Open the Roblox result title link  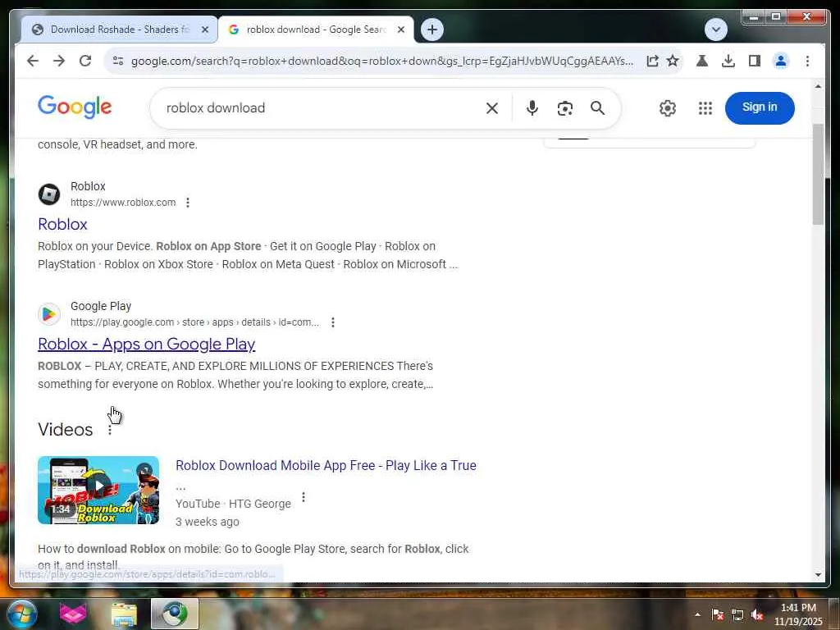point(62,224)
